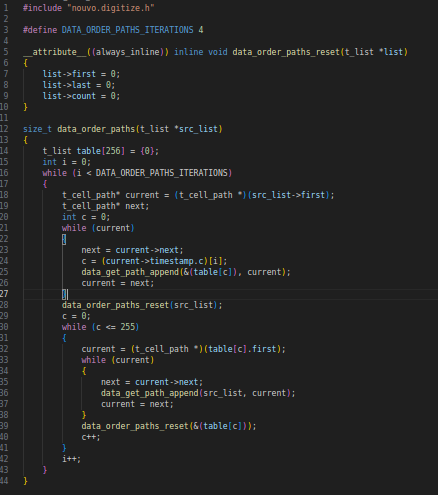Click the data_order_paths_reset function name on line 5
The width and height of the screenshot is (438, 495).
pos(286,52)
